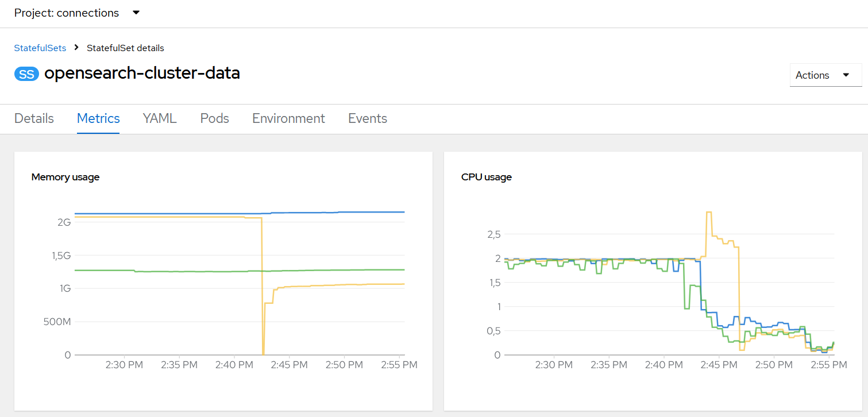
Task: Select the Pods tab
Action: click(214, 118)
